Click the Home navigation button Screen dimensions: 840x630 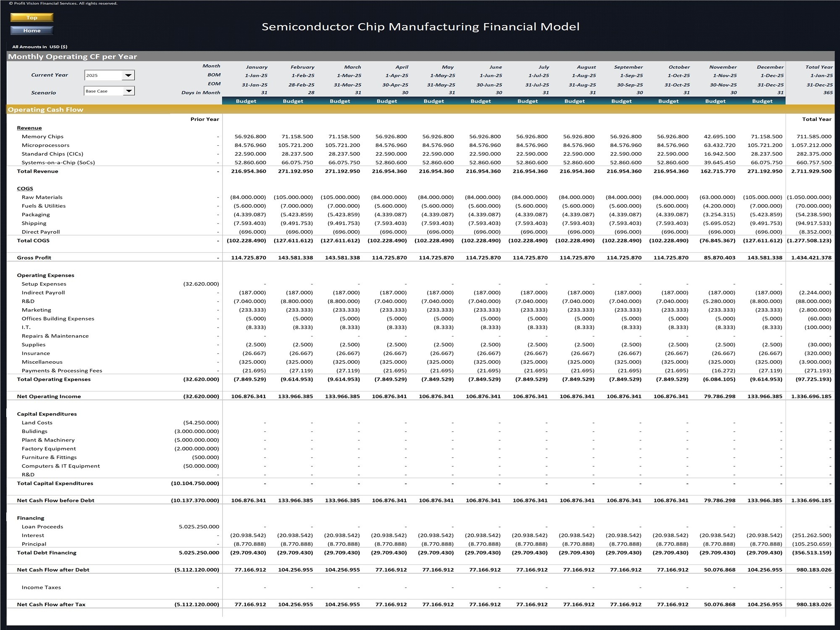tap(32, 31)
